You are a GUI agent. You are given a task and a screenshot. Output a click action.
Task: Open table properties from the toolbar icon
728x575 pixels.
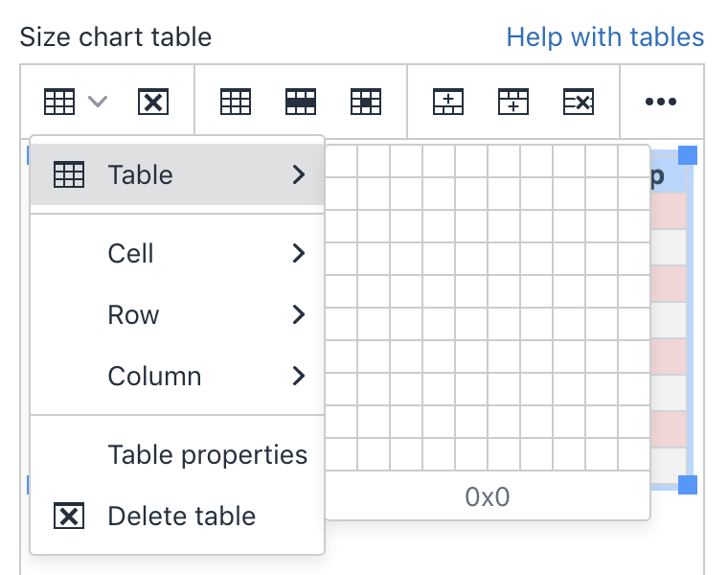point(236,101)
